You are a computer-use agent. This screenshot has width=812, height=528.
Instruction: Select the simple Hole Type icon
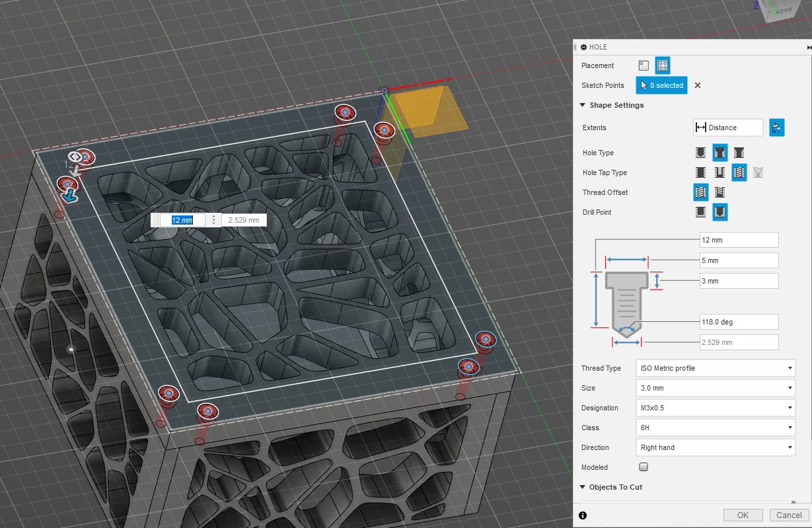[700, 153]
